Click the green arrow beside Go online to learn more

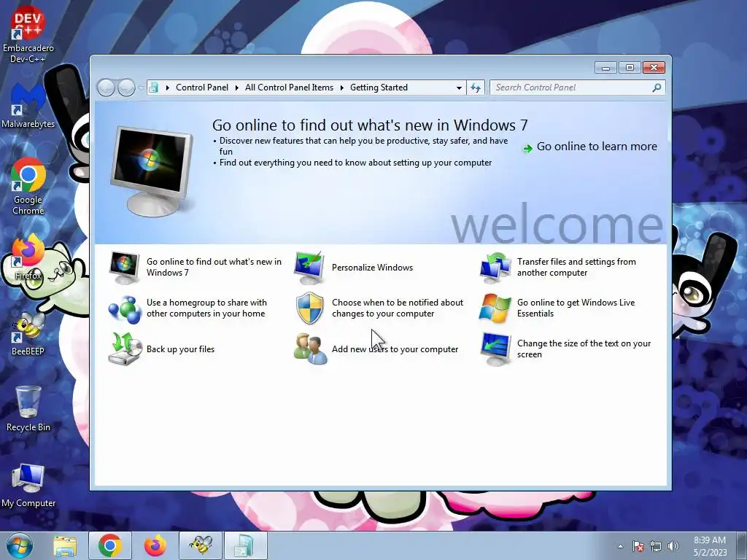[527, 149]
